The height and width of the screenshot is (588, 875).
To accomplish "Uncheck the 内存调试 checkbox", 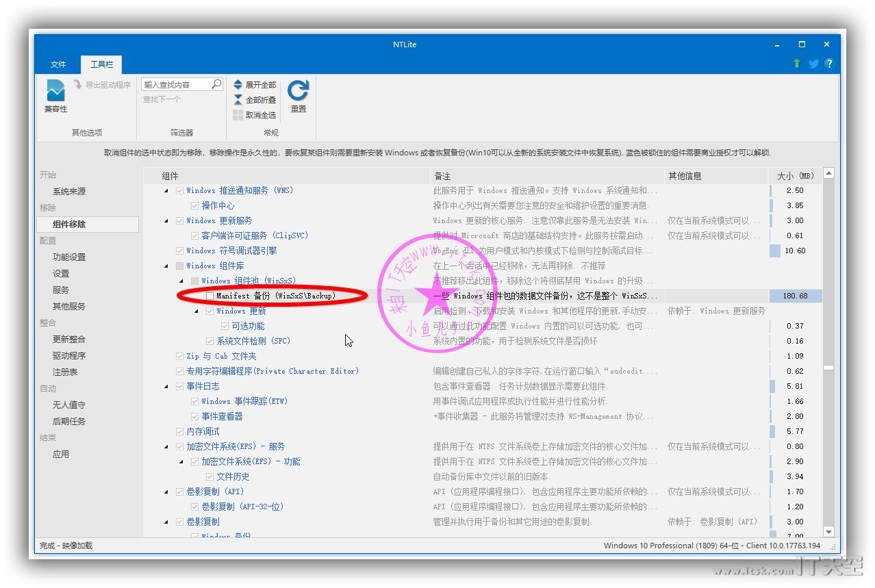I will point(180,431).
